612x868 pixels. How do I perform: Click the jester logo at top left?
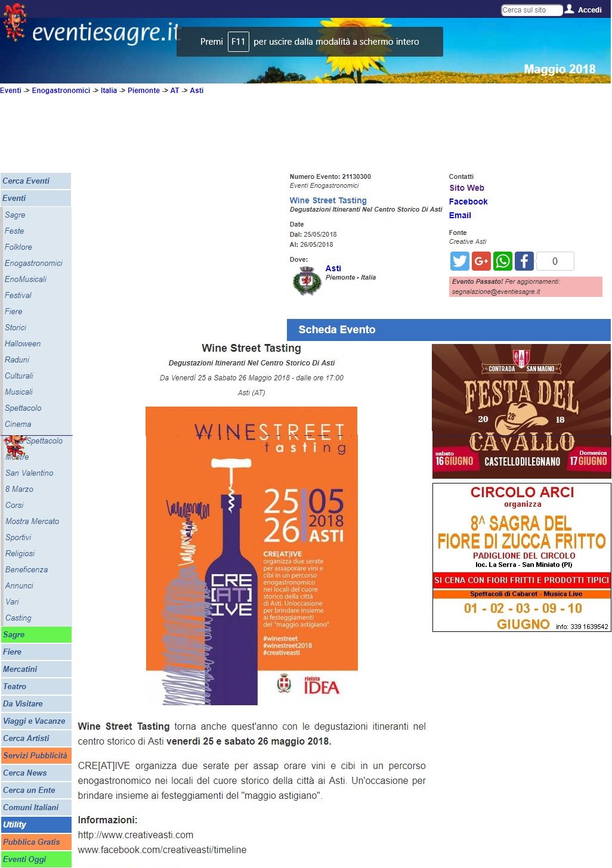13,23
